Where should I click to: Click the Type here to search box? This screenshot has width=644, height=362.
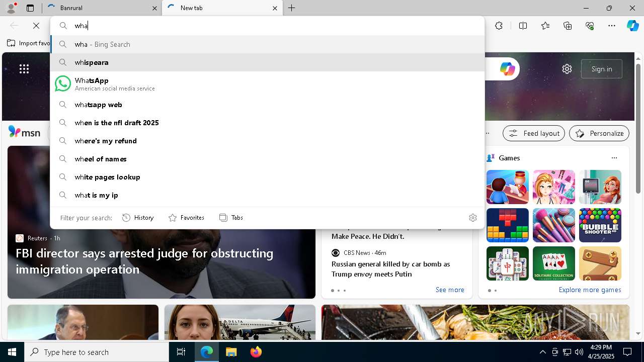coord(97,352)
